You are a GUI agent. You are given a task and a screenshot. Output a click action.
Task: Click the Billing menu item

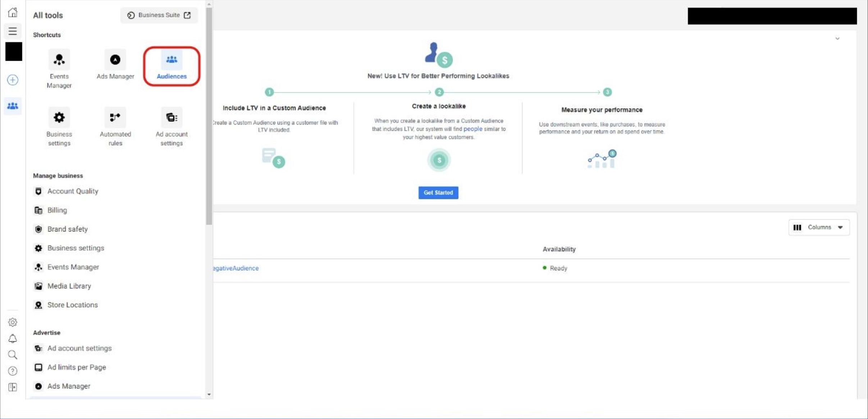[x=57, y=210]
